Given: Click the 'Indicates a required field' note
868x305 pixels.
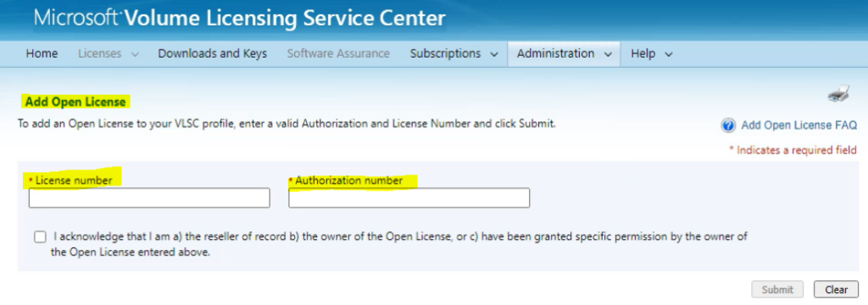Looking at the screenshot, I should 793,150.
